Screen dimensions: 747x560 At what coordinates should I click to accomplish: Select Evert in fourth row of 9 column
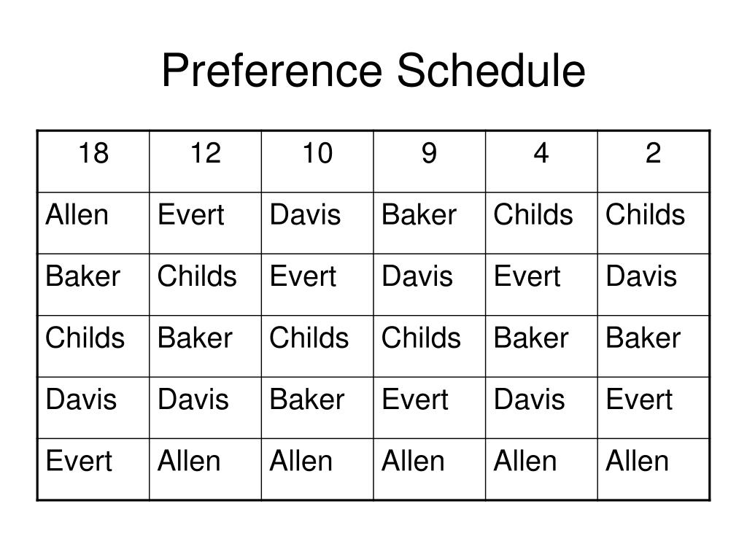coord(415,399)
